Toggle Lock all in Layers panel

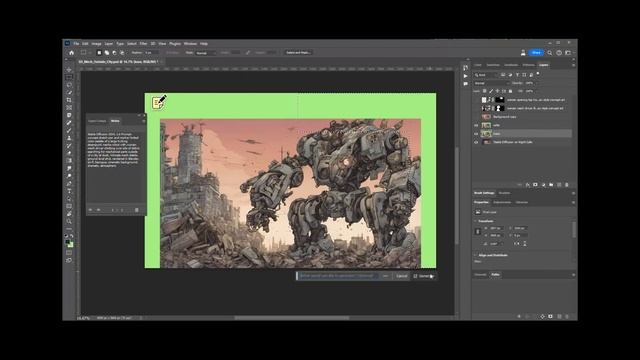[510, 91]
